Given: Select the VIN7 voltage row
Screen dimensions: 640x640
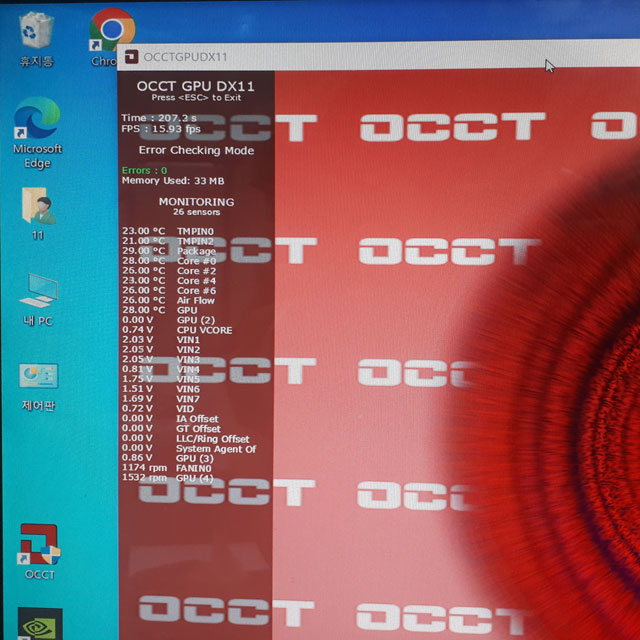Looking at the screenshot, I should [x=161, y=398].
